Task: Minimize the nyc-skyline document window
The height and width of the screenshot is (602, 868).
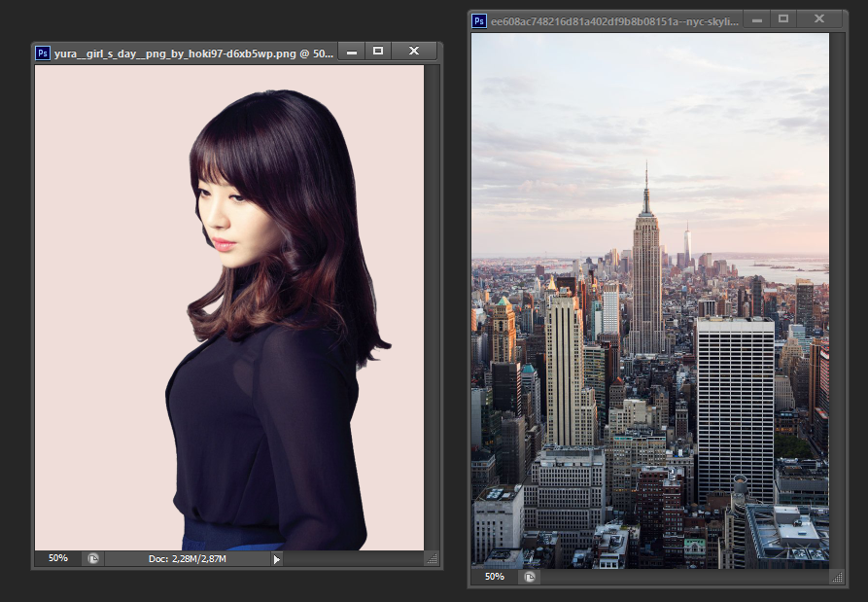Action: (x=757, y=19)
